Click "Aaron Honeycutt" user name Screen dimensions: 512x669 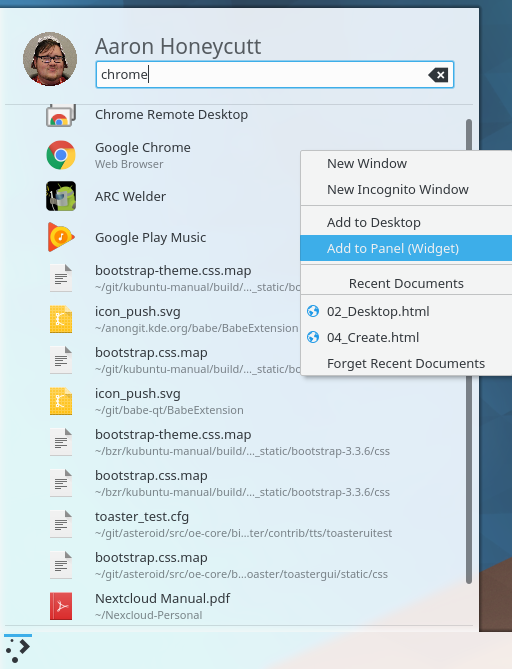pyautogui.click(x=178, y=46)
